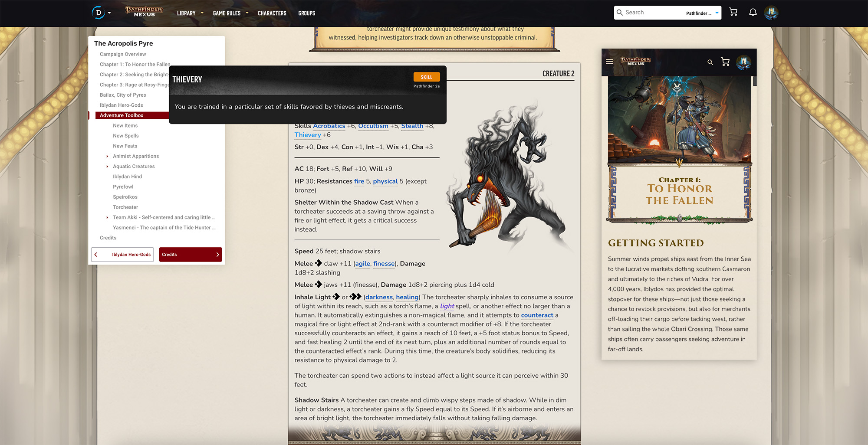Screen dimensions: 868x445
Task: Open Chapter 2: Seeking the Bright
Action: click(x=134, y=75)
